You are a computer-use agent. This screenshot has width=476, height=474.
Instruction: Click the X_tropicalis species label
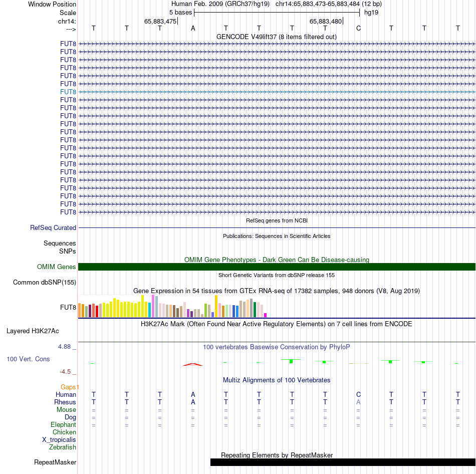[x=59, y=440]
